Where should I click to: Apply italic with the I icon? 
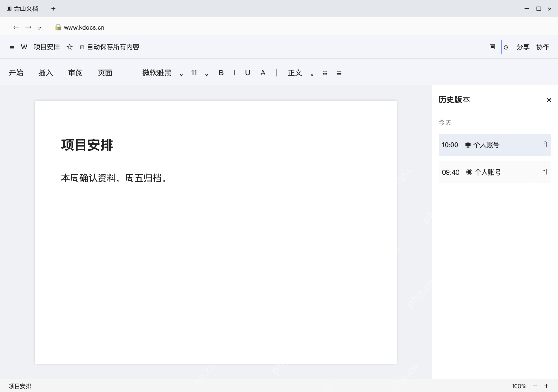coord(235,73)
